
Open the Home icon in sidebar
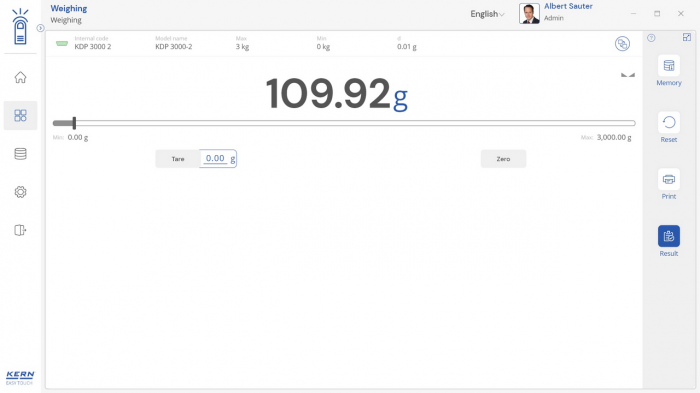point(20,77)
